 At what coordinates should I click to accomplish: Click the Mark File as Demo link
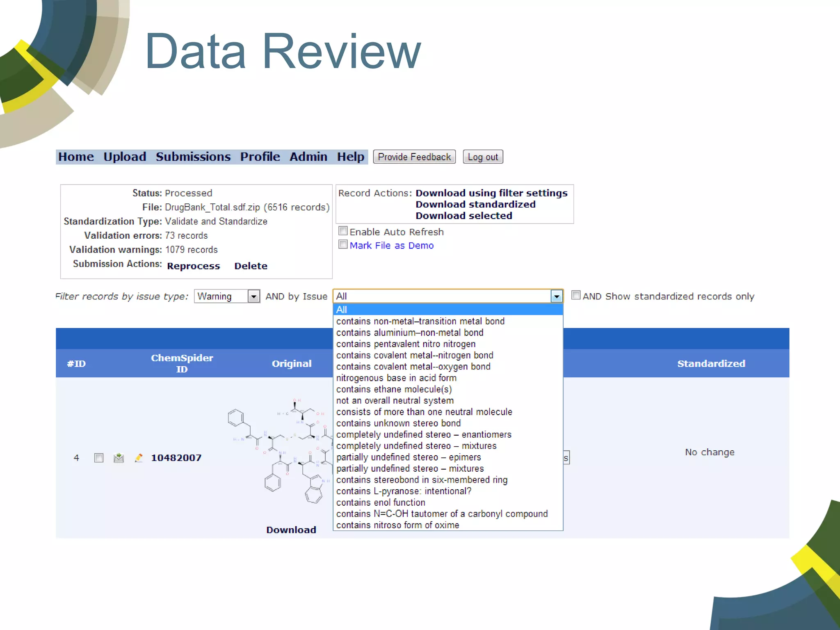pyautogui.click(x=392, y=245)
